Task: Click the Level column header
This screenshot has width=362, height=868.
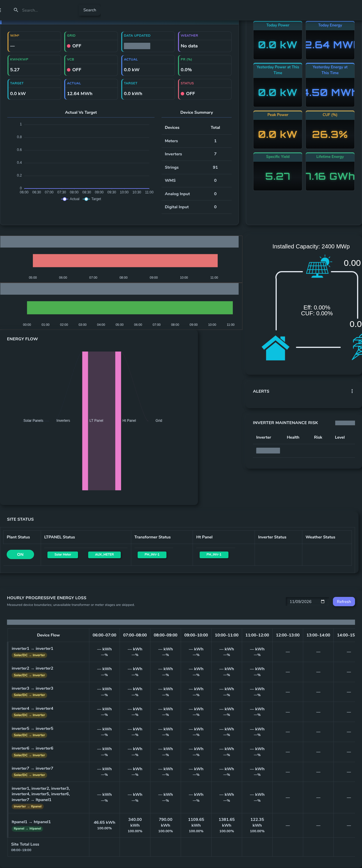Action: tap(339, 437)
